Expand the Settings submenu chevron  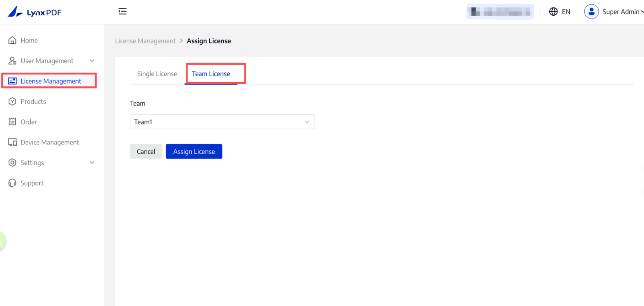pos(92,163)
